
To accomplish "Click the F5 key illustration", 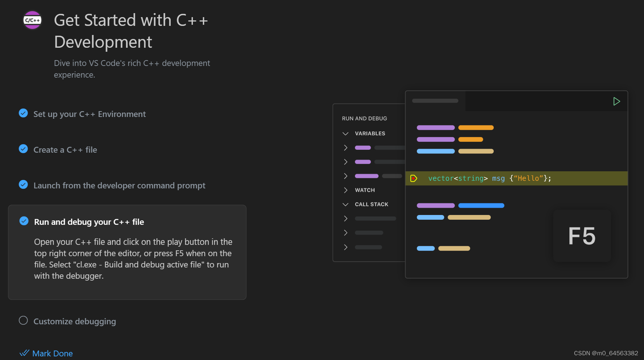I will (x=582, y=236).
